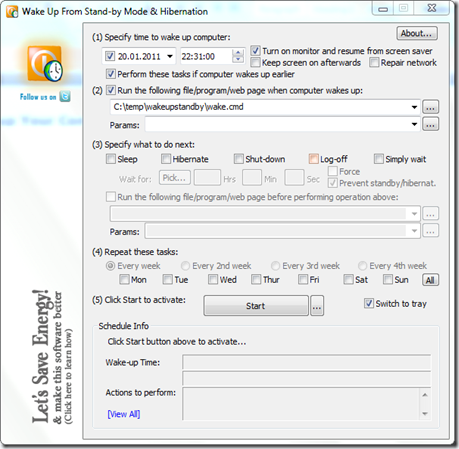Image resolution: width=459 pixels, height=449 pixels.
Task: Open the About dialog
Action: point(417,33)
